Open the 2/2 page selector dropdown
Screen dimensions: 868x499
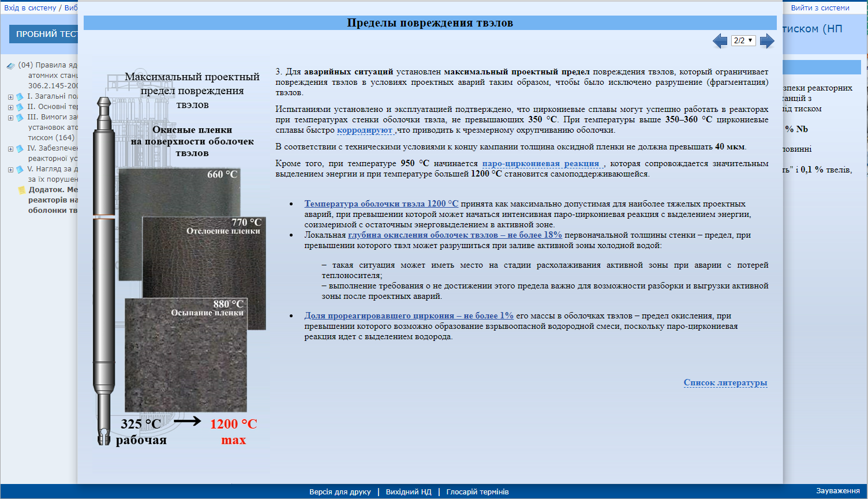743,40
